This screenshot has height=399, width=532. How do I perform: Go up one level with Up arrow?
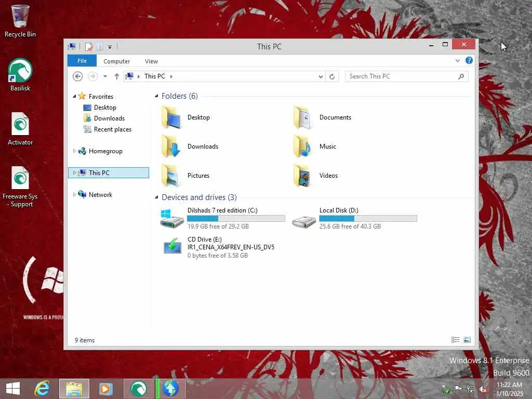click(117, 76)
